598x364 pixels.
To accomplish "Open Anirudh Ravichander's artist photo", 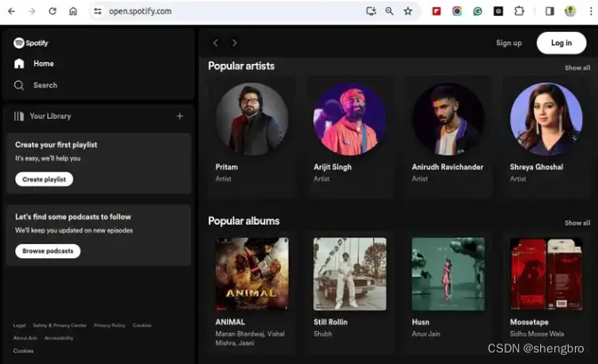I will pyautogui.click(x=448, y=119).
